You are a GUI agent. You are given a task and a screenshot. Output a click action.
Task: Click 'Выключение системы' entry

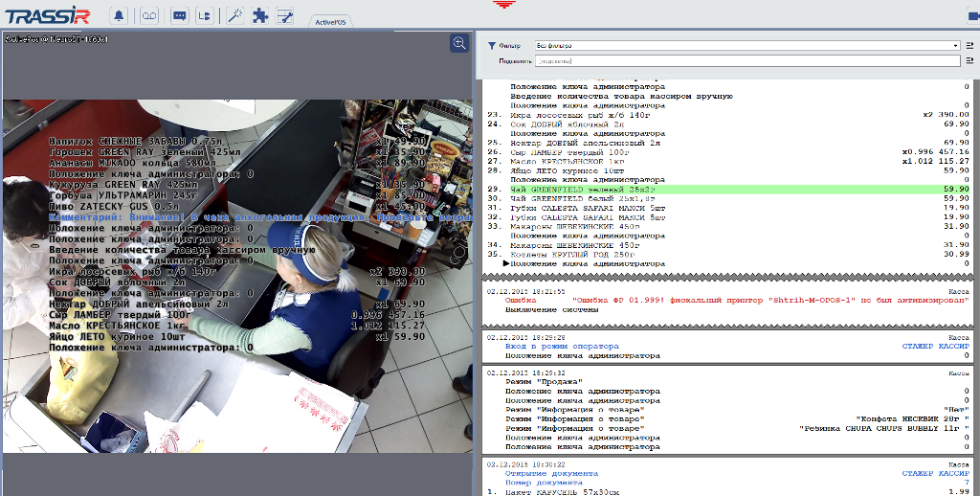click(x=551, y=309)
